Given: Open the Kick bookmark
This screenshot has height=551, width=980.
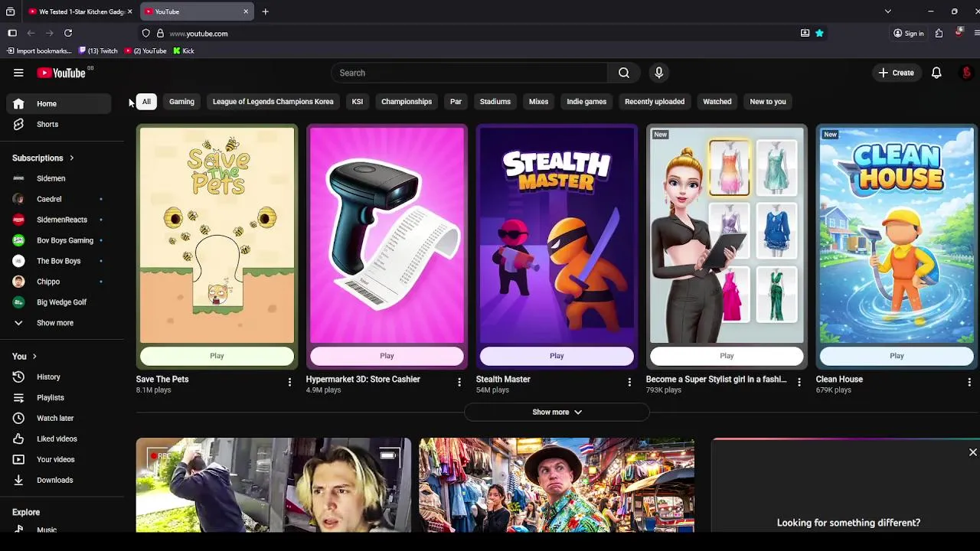Looking at the screenshot, I should 184,51.
